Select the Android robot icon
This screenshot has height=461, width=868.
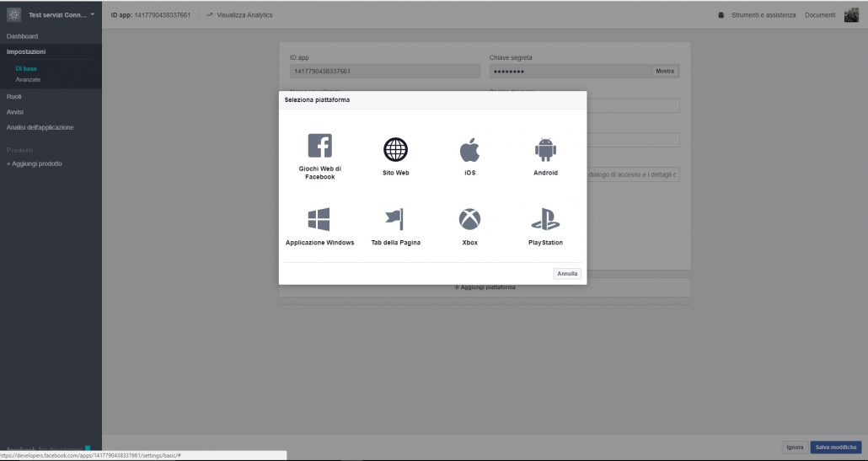coord(545,149)
